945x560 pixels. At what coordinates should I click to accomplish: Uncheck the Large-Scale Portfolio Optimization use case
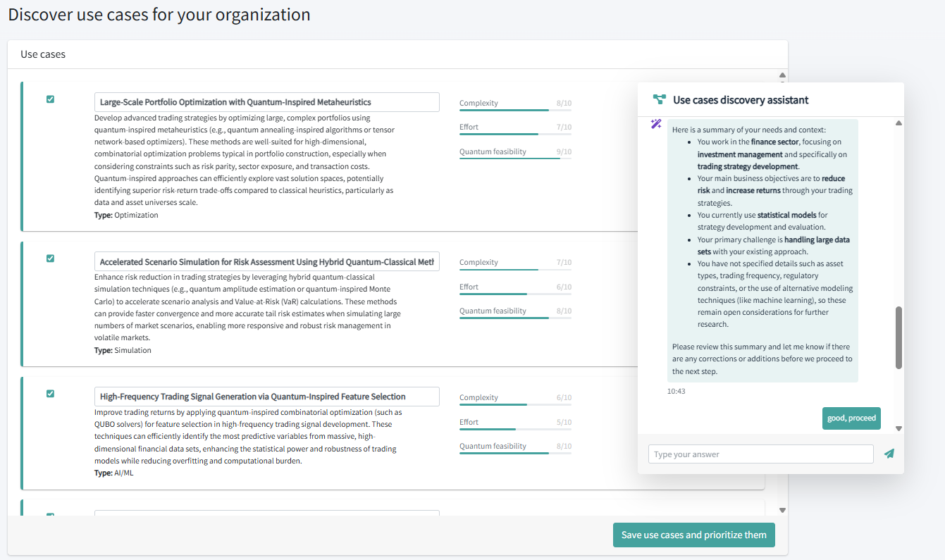coord(50,99)
